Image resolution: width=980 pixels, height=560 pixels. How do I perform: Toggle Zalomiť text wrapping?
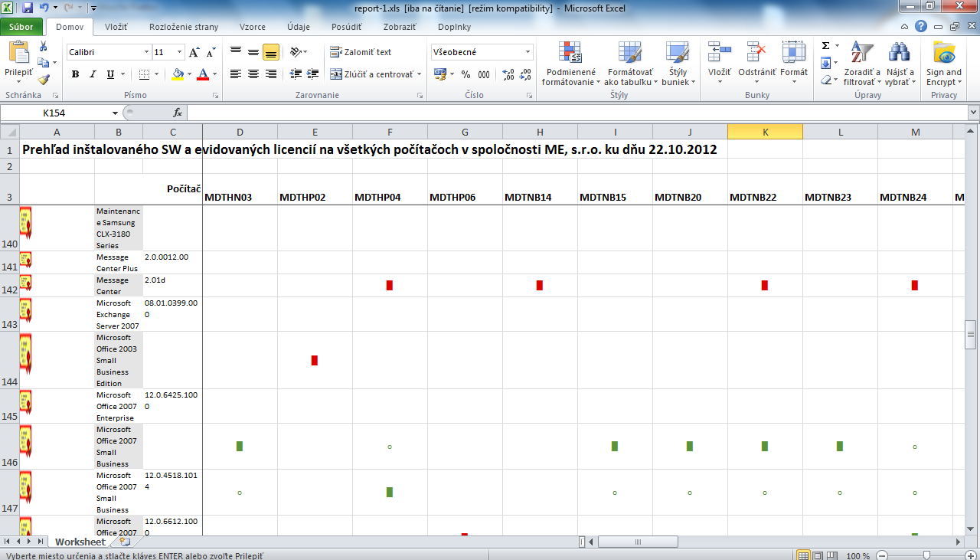coord(361,52)
